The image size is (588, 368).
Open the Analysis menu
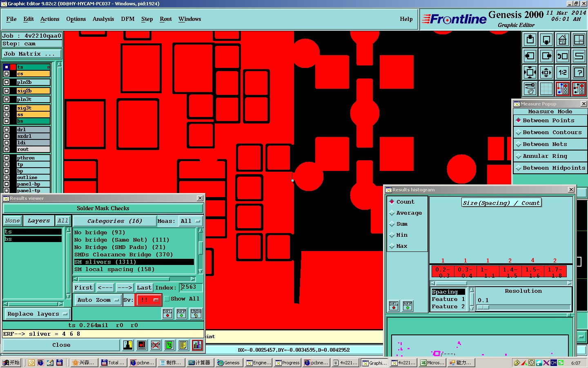point(103,19)
